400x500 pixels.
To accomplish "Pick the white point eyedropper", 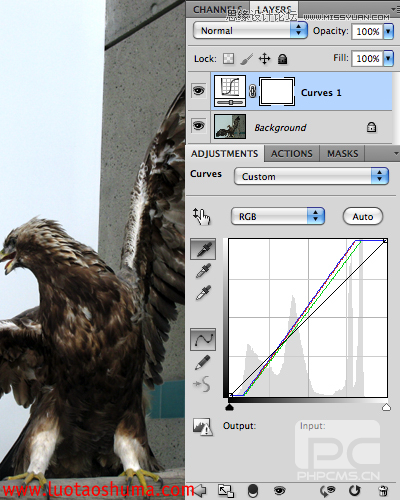I will pos(203,292).
